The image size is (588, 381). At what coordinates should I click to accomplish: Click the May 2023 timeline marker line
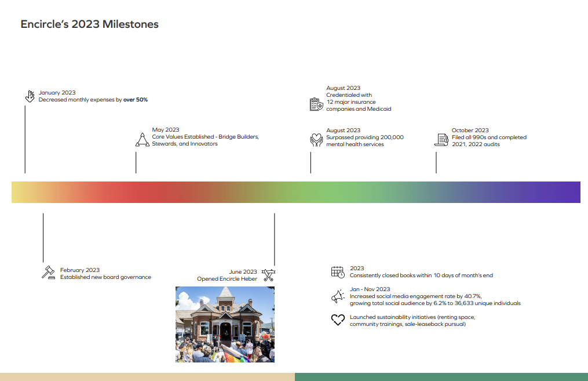(136, 162)
